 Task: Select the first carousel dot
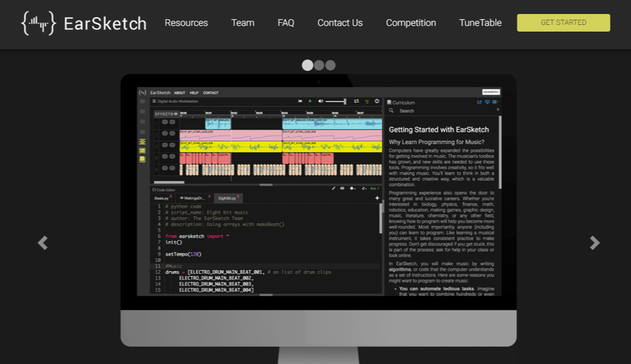click(307, 65)
